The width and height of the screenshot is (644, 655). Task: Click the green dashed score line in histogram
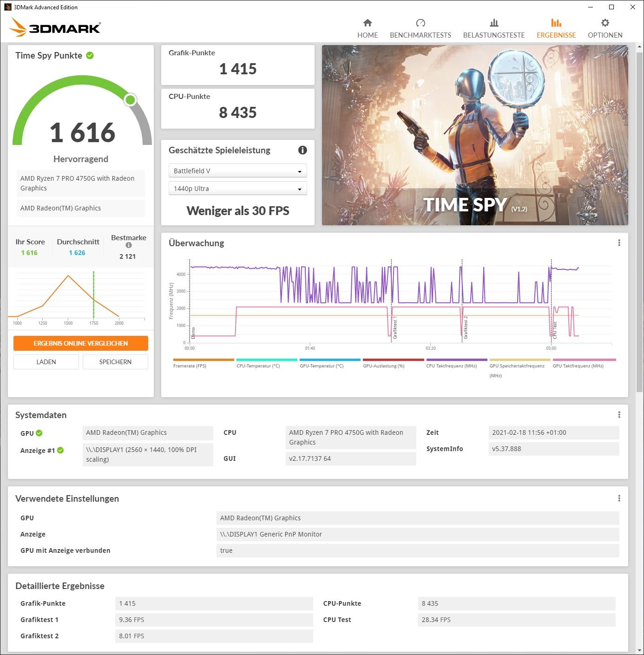coord(93,295)
